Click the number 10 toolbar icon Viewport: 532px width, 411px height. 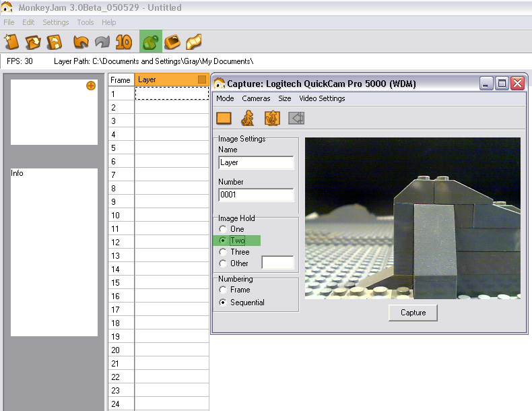(123, 42)
